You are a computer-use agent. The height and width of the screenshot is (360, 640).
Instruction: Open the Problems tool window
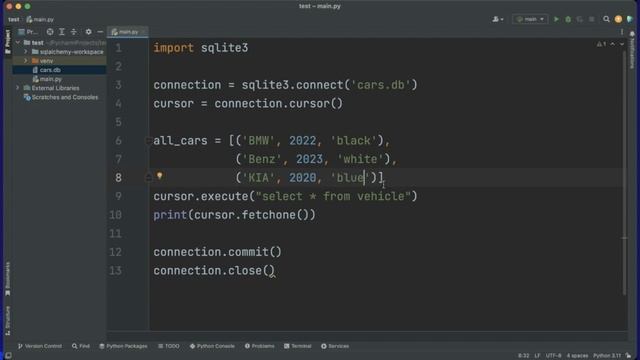[x=260, y=346]
